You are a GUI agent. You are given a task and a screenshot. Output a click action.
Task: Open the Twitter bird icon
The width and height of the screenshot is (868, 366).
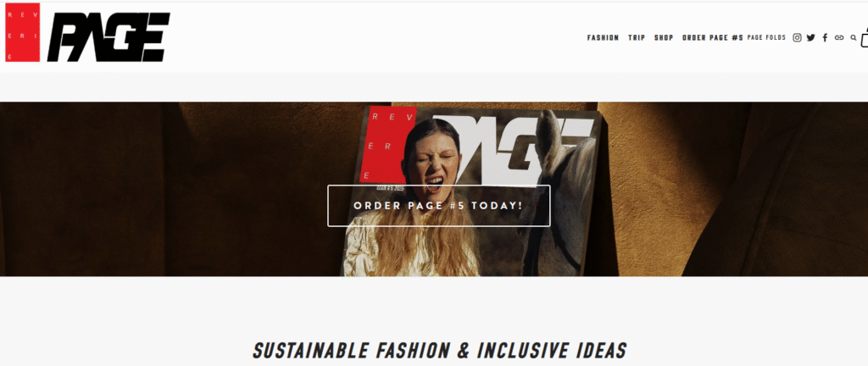pyautogui.click(x=811, y=37)
